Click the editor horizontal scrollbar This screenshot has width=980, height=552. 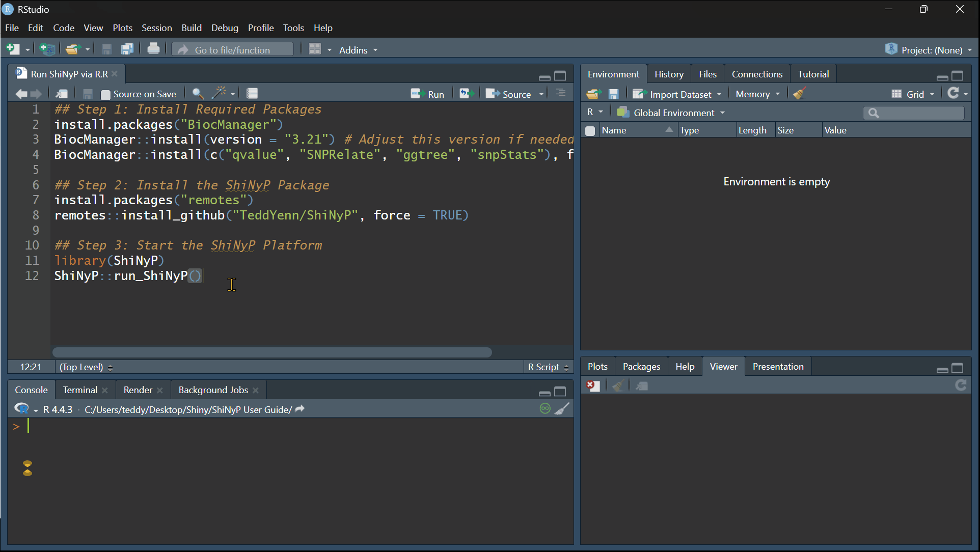click(272, 352)
